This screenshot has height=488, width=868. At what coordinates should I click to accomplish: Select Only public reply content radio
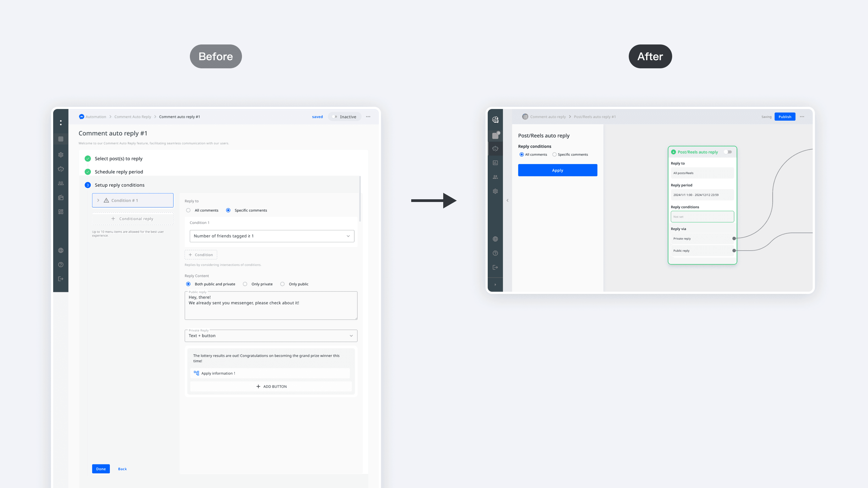[282, 284]
